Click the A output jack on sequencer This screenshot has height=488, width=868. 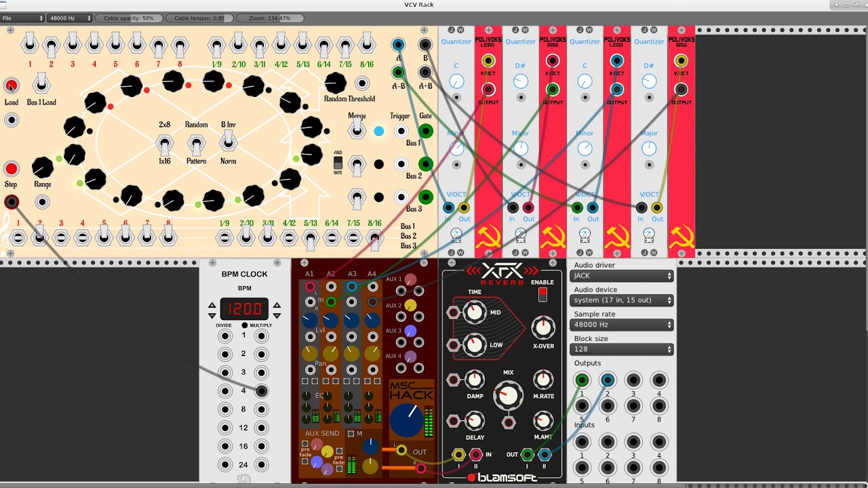398,45
